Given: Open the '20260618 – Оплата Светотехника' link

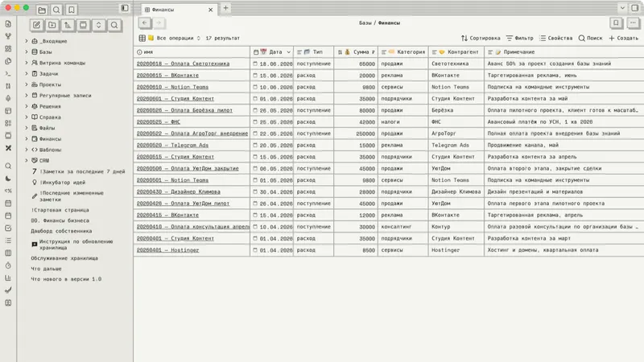Looking at the screenshot, I should tap(183, 64).
